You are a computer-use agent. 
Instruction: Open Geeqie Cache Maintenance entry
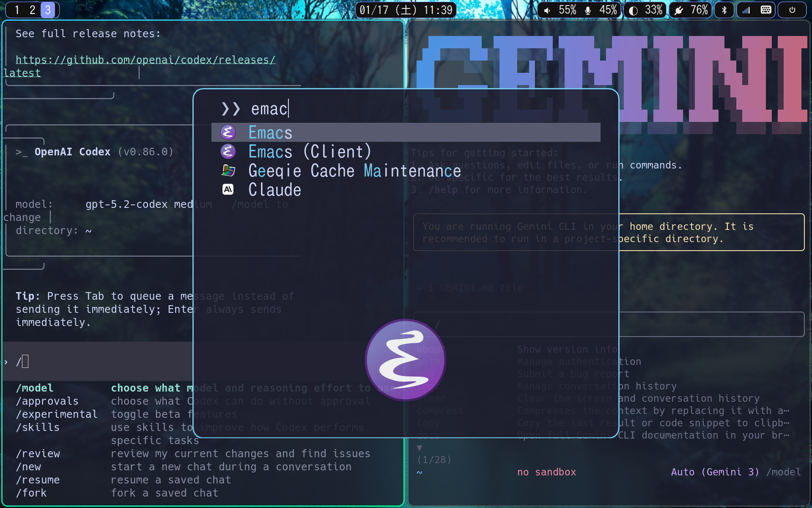[354, 171]
